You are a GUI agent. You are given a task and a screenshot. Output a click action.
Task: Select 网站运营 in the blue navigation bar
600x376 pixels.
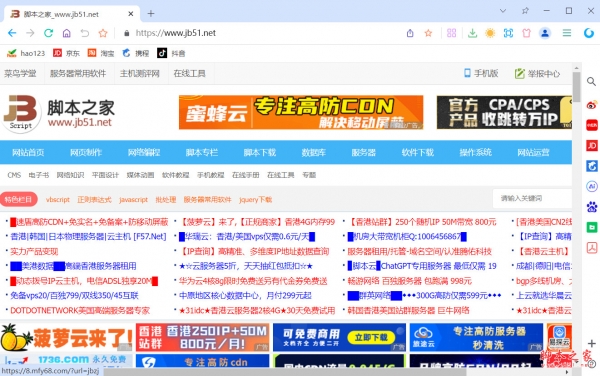pyautogui.click(x=533, y=152)
